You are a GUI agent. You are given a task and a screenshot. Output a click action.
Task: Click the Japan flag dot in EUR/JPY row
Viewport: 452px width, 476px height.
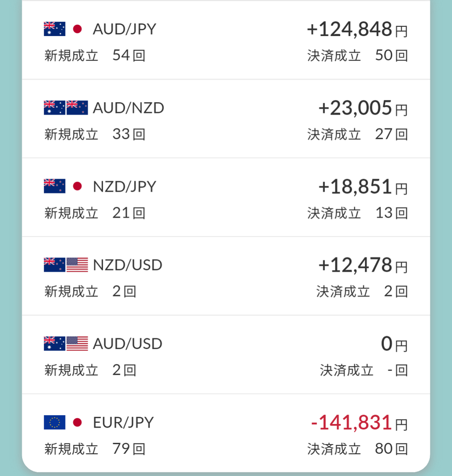[x=77, y=422]
